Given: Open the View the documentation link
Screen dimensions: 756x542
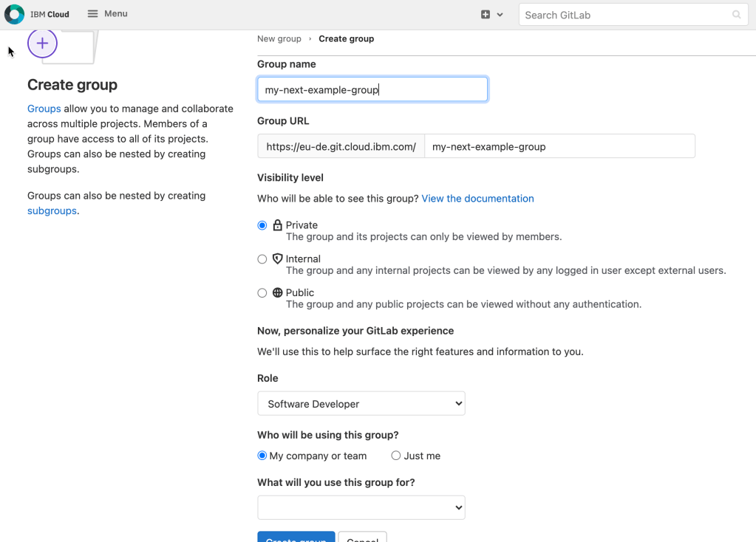Looking at the screenshot, I should [477, 199].
